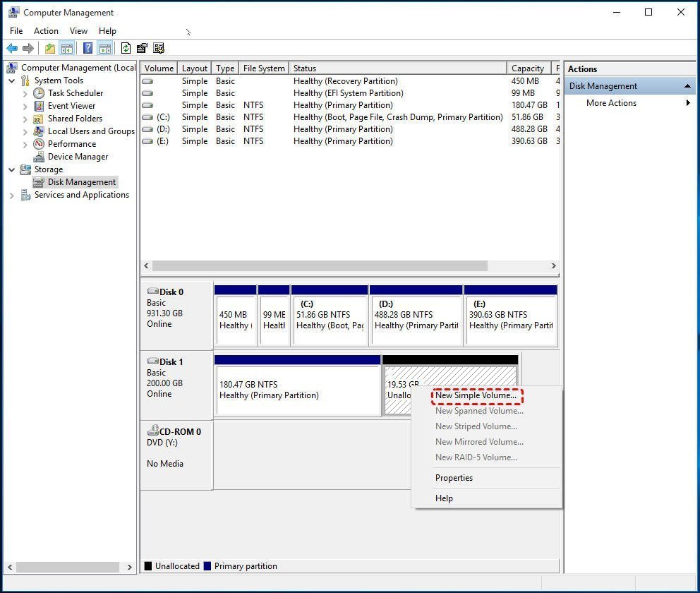Open Device Manager from the tree
This screenshot has height=593, width=700.
pos(78,157)
